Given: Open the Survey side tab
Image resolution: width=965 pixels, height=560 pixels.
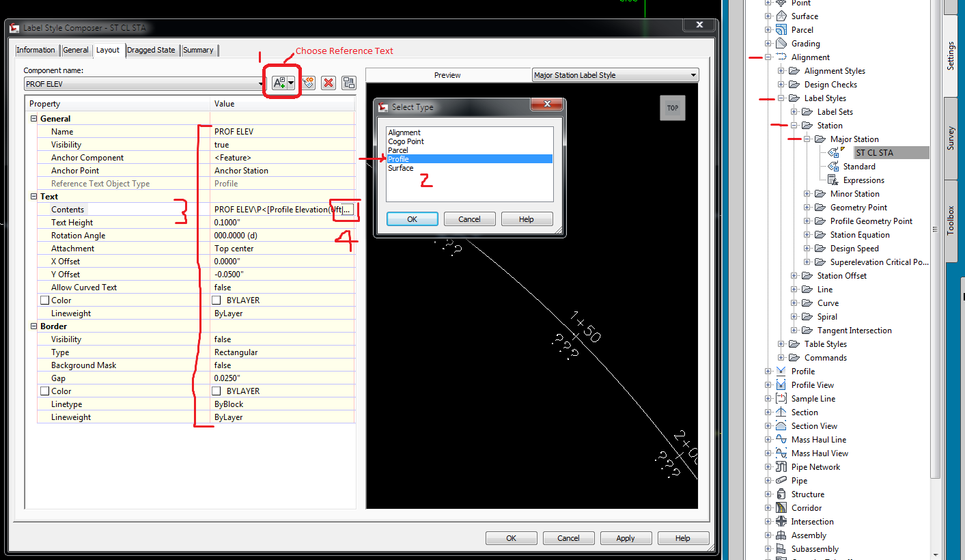Looking at the screenshot, I should click(950, 139).
